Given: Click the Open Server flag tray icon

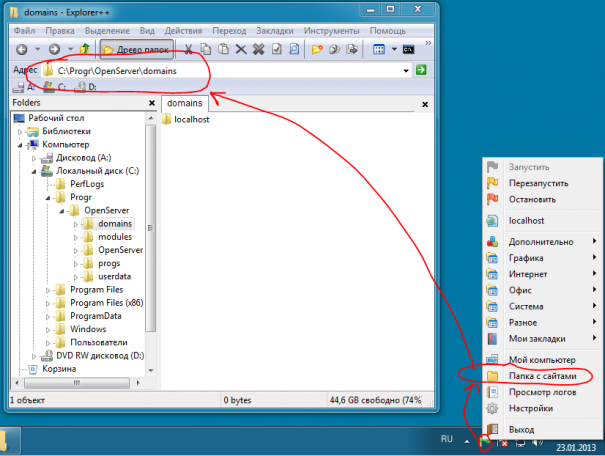Looking at the screenshot, I should tap(485, 442).
